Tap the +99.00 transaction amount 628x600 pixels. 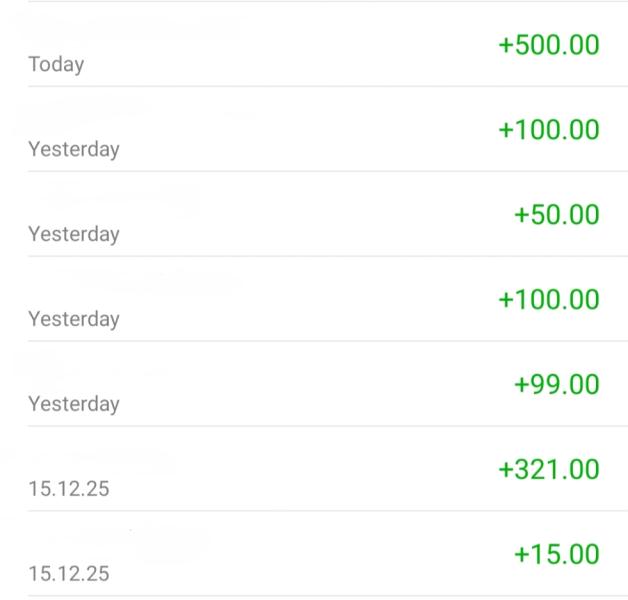(556, 385)
